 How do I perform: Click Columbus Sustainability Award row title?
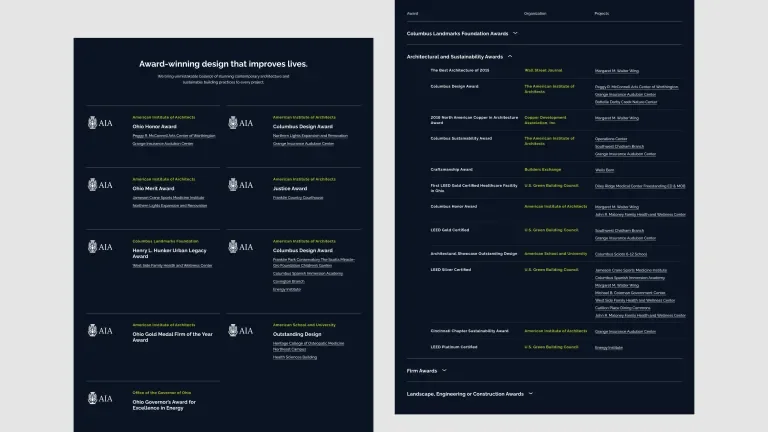(x=461, y=139)
